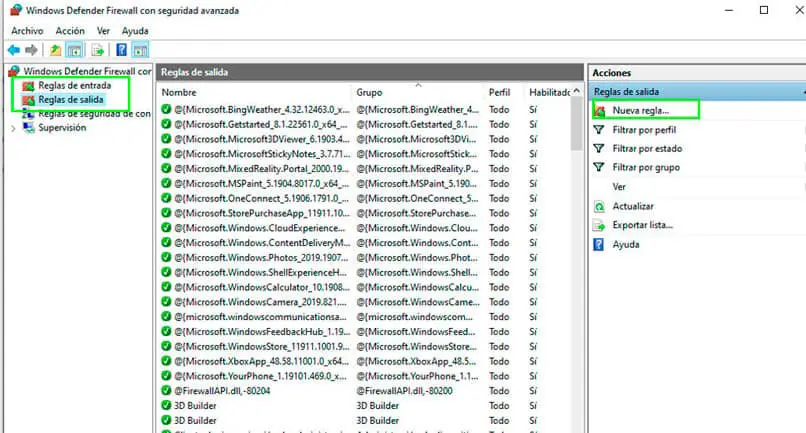Click Nueva regla... action
This screenshot has width=806, height=433.
coord(640,111)
